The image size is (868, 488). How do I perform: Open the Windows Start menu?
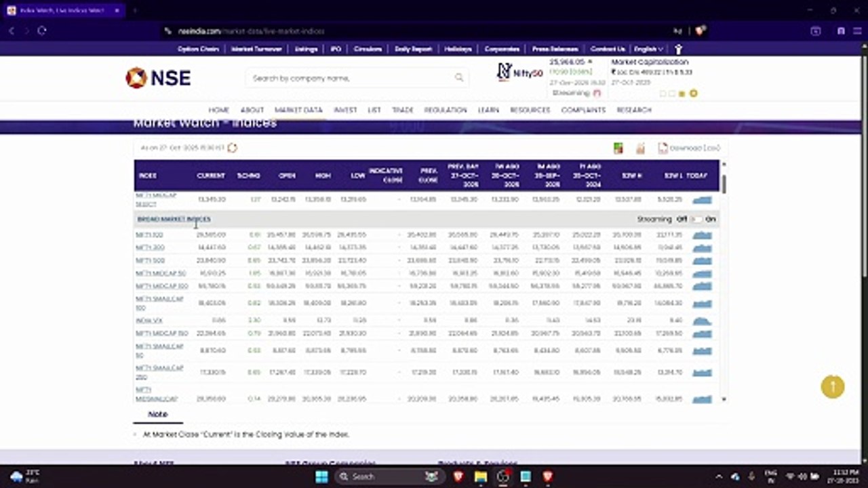point(321,476)
